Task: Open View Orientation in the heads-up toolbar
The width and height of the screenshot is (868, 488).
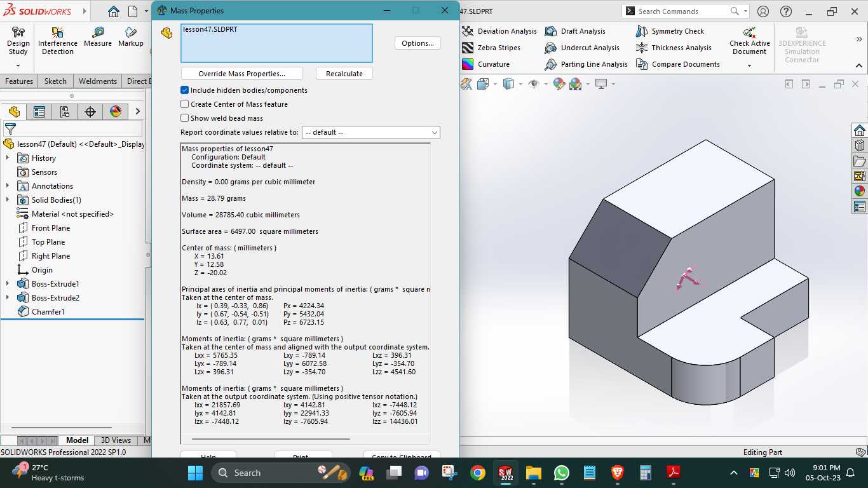Action: click(482, 84)
